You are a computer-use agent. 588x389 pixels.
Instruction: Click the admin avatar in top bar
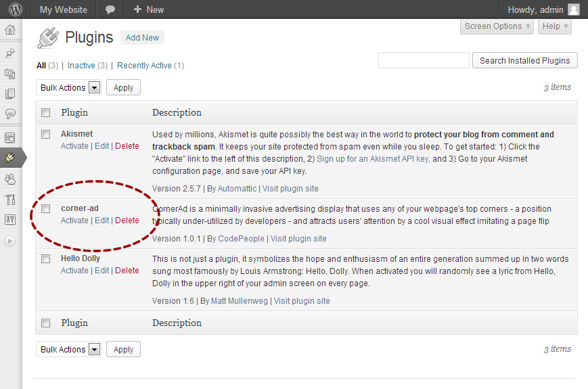coord(573,9)
